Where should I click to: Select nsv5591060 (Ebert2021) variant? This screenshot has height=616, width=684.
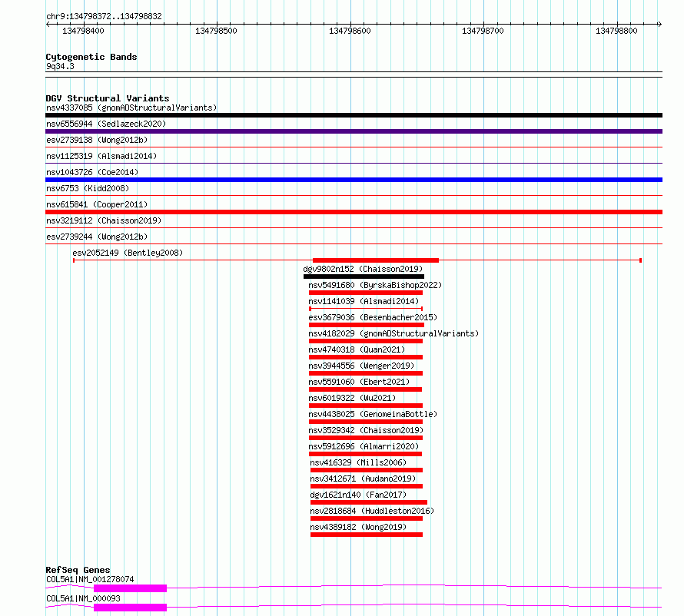359,382
